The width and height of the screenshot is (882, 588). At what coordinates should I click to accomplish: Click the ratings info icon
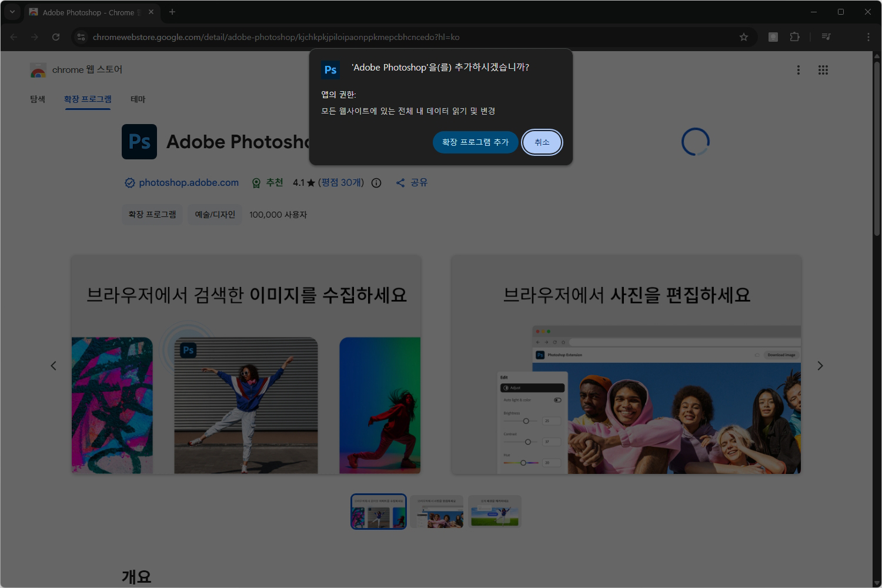[376, 183]
